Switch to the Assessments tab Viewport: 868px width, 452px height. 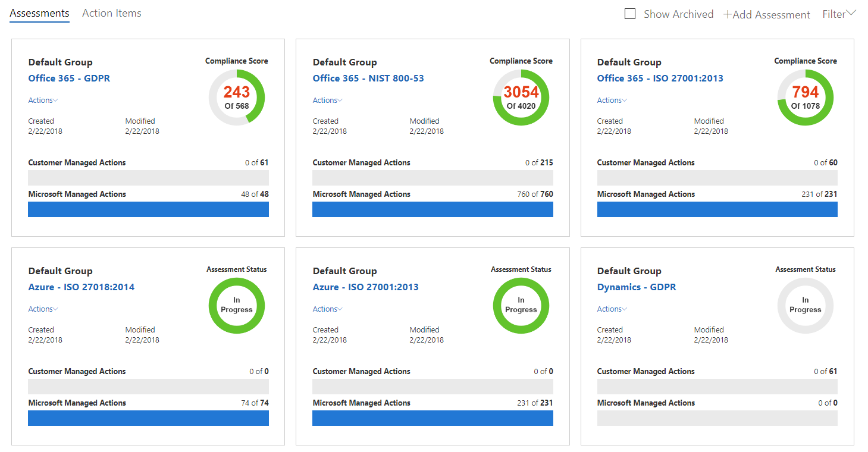coord(39,13)
